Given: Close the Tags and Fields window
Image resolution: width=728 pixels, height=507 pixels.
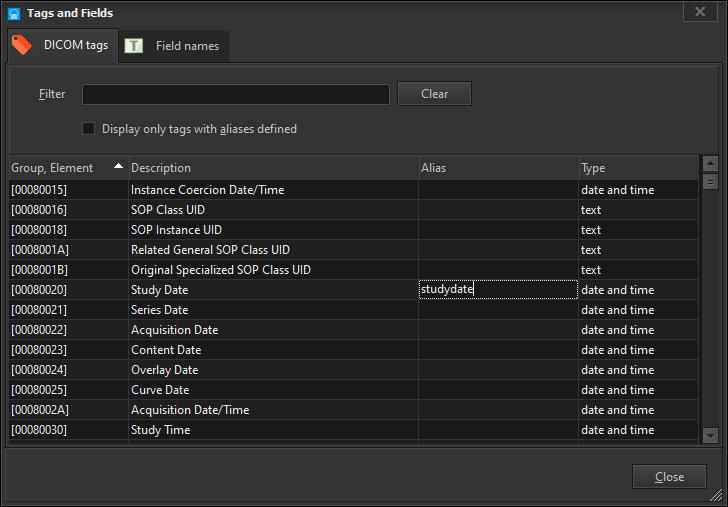Looking at the screenshot, I should [699, 12].
